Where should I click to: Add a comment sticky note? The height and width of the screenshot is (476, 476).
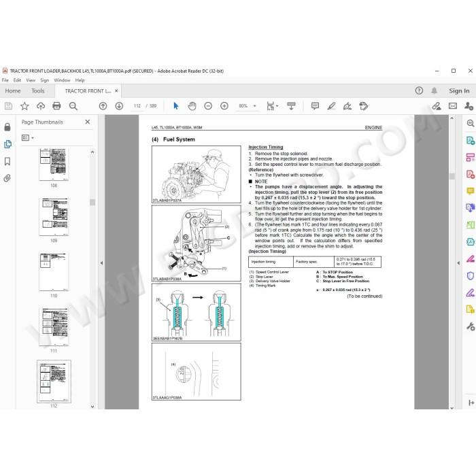pyautogui.click(x=315, y=106)
